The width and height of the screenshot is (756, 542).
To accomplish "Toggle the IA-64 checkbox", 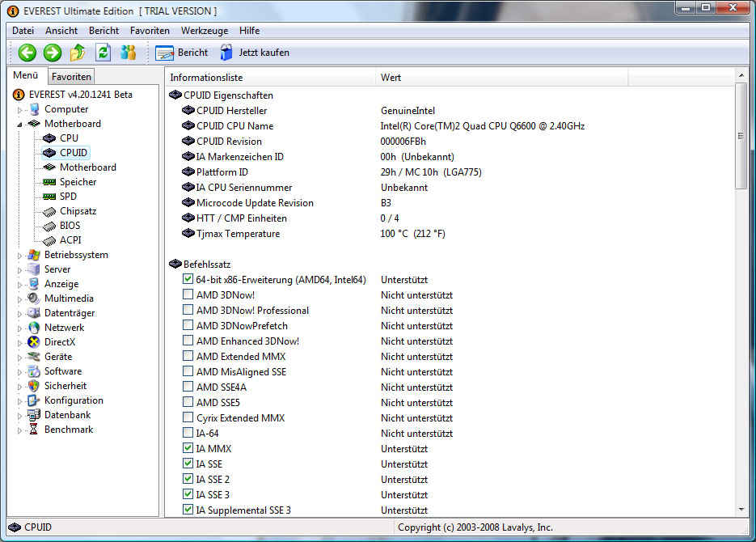I will (x=188, y=433).
